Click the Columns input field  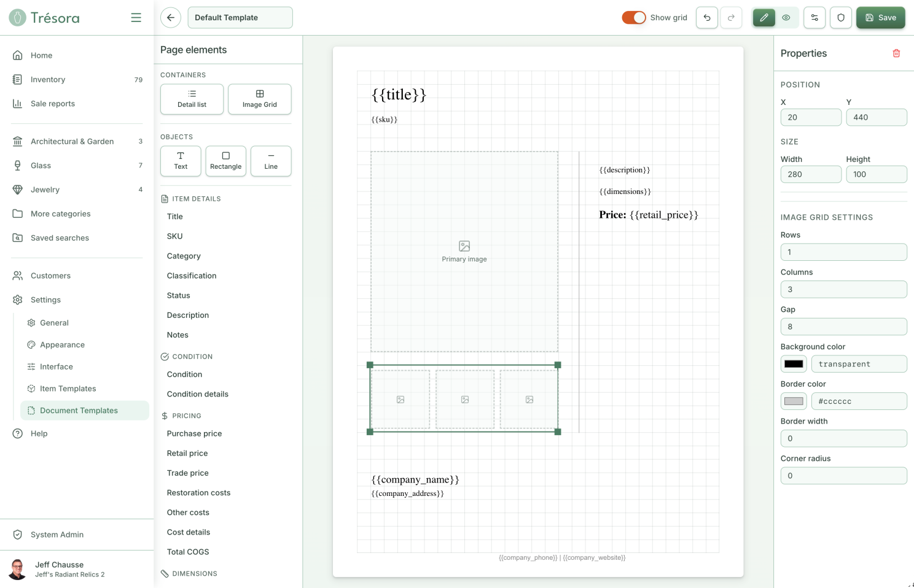[x=844, y=289]
